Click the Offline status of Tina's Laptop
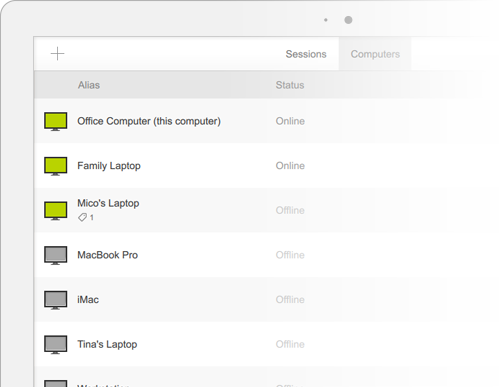499x387 pixels. [x=290, y=344]
